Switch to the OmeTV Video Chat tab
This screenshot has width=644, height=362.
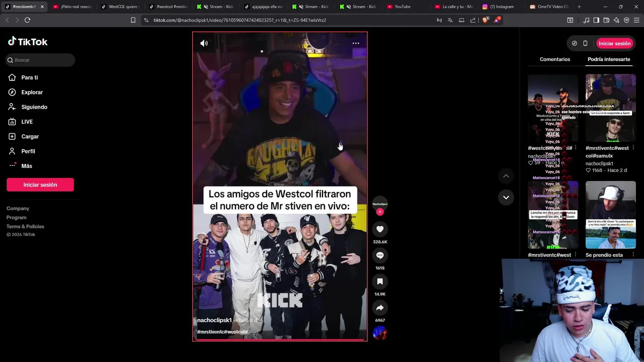pyautogui.click(x=549, y=7)
